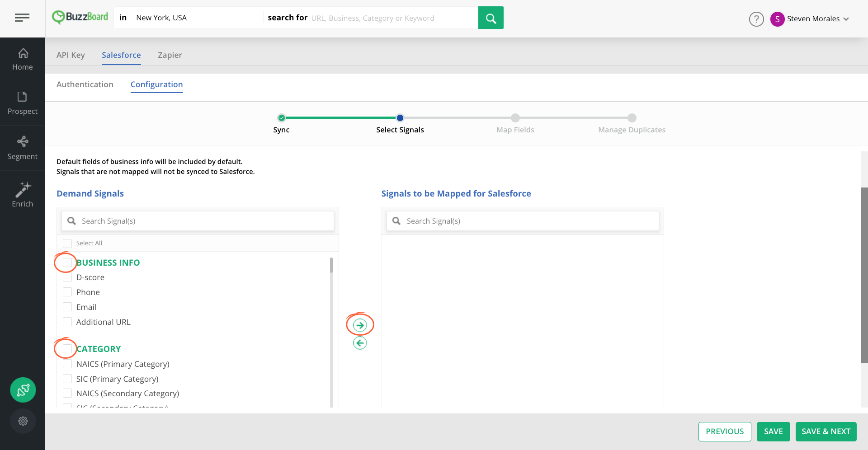Check the Email checkbox
Image resolution: width=868 pixels, height=450 pixels.
point(67,307)
